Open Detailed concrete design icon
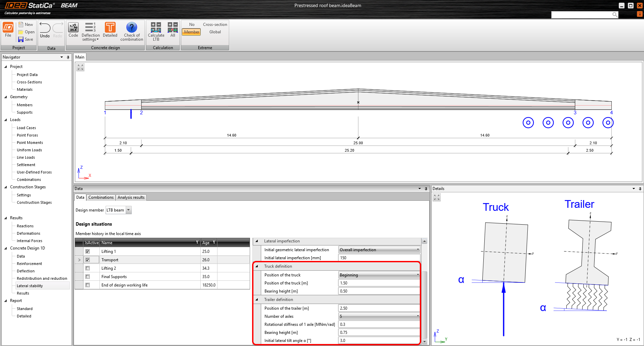The height and width of the screenshot is (346, 644). [110, 28]
